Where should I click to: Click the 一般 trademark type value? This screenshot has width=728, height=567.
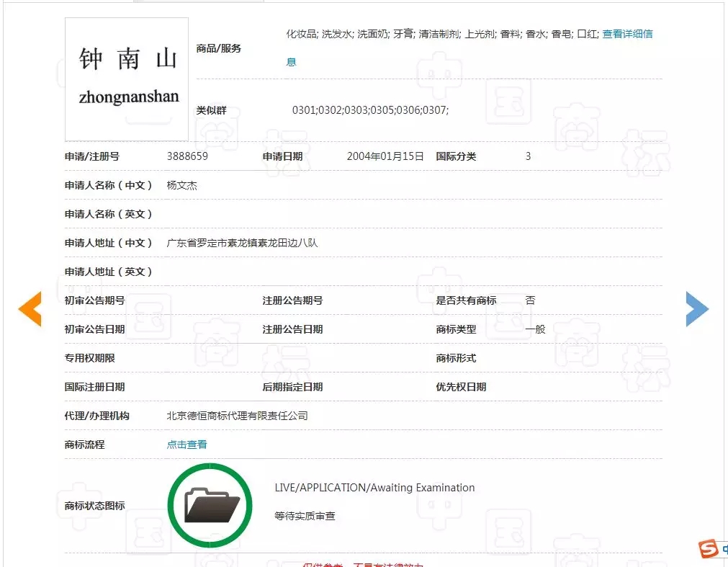click(535, 329)
